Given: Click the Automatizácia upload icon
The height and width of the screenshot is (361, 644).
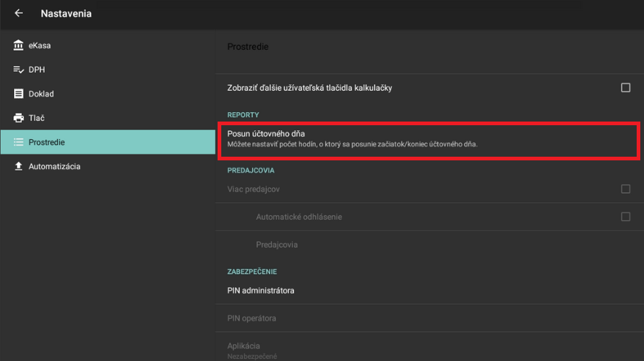Looking at the screenshot, I should click(x=18, y=166).
